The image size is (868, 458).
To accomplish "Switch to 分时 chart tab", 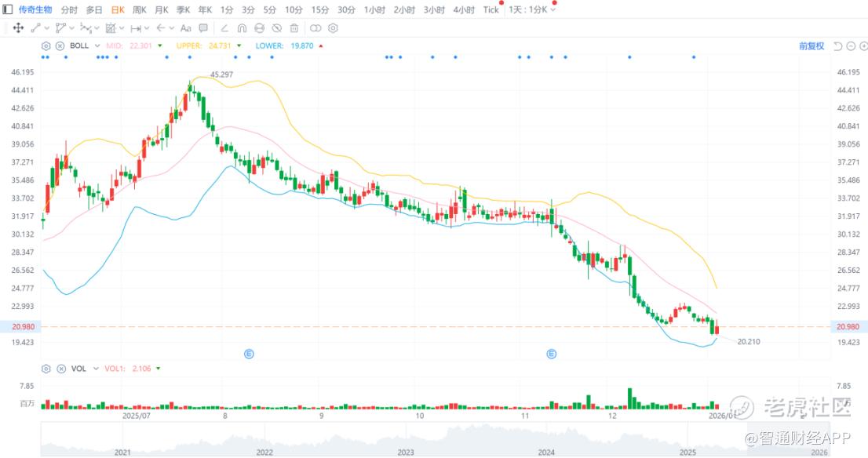I will (69, 10).
